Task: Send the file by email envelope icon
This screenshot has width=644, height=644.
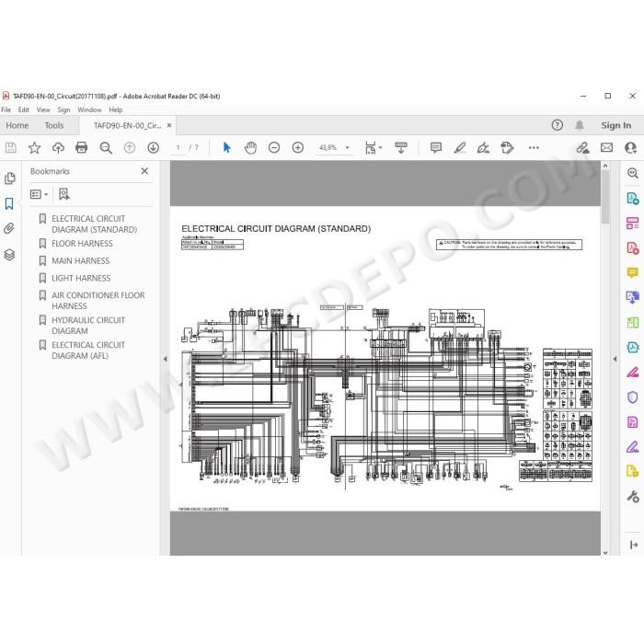Action: pos(606,147)
